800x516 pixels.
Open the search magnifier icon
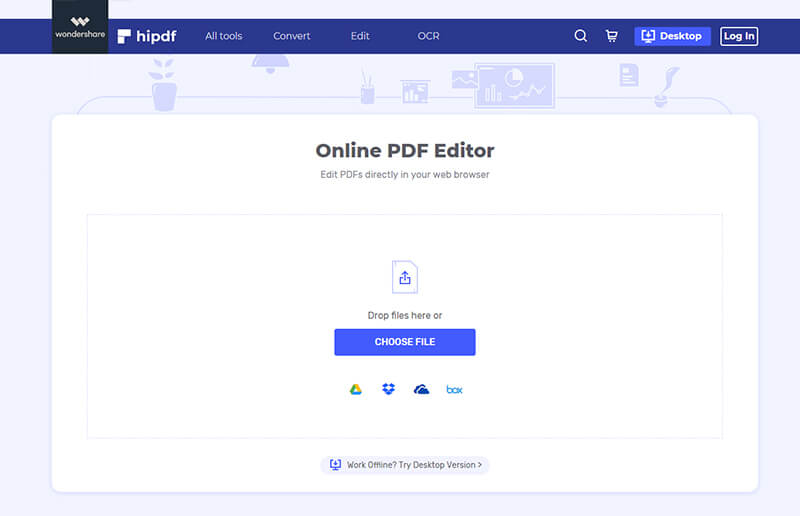581,36
